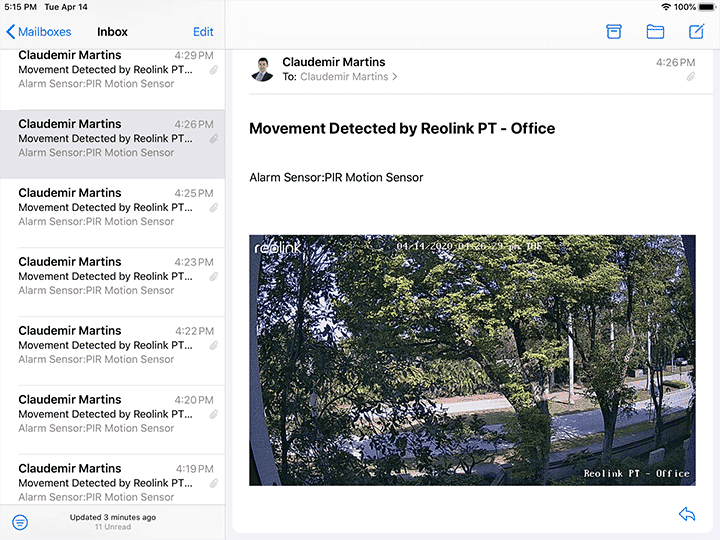Go back to Mailboxes
The width and height of the screenshot is (720, 540).
tap(39, 32)
